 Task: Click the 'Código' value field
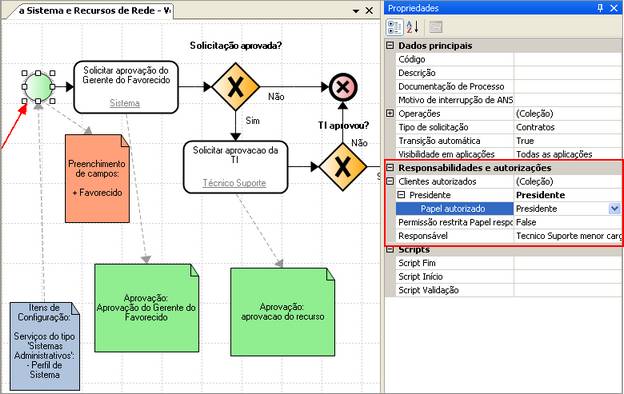[x=568, y=59]
